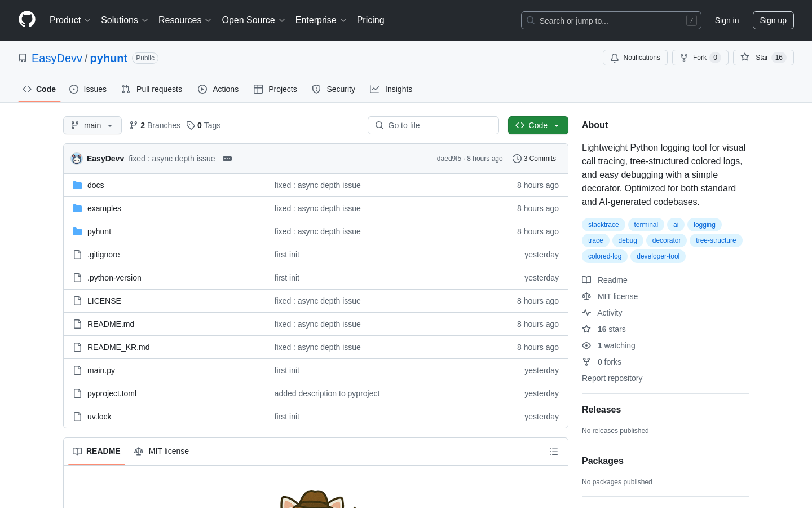Image resolution: width=812 pixels, height=508 pixels.
Task: Click the stacktrace topic tag
Action: (x=603, y=225)
